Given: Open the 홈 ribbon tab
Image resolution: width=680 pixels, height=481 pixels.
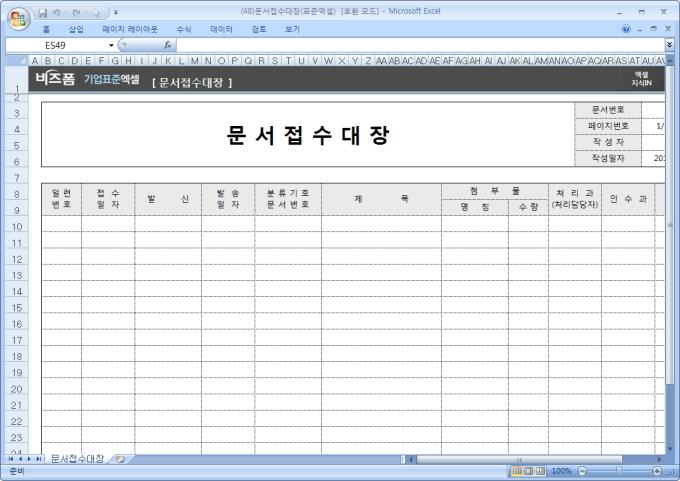Looking at the screenshot, I should tap(46, 29).
